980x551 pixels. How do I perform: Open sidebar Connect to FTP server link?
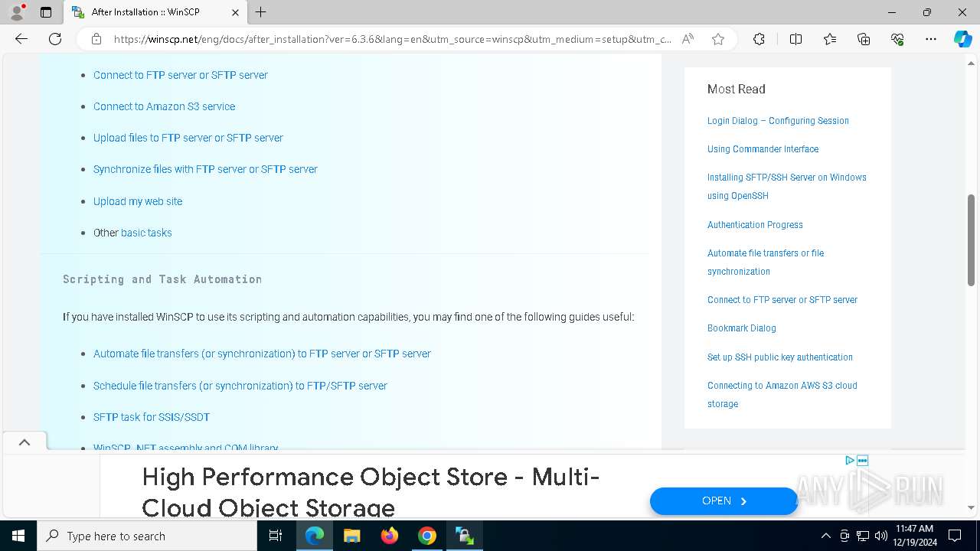pos(782,300)
